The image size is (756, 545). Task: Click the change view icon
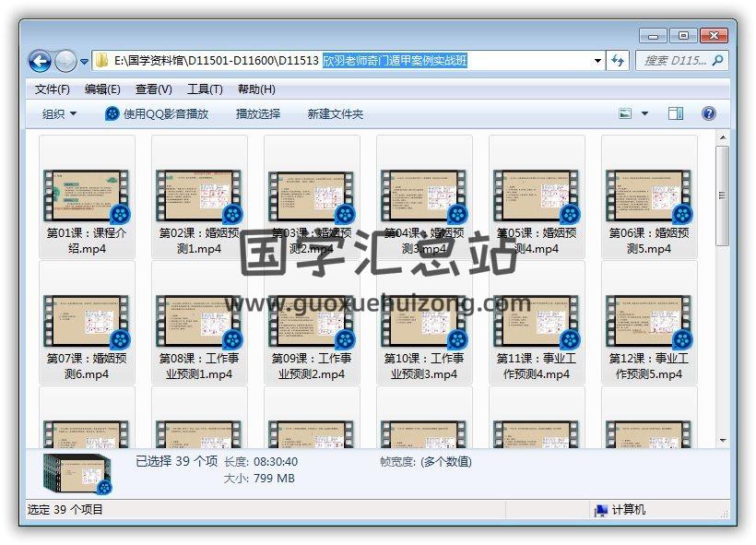point(626,113)
